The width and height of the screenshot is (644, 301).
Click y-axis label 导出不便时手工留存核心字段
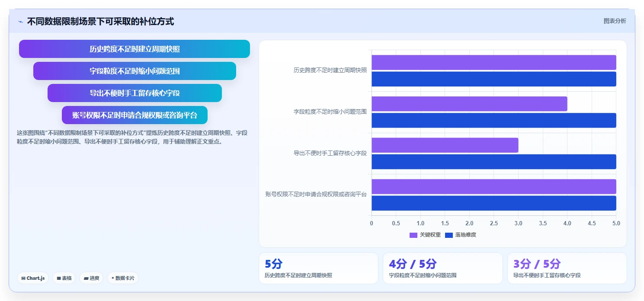tap(330, 153)
